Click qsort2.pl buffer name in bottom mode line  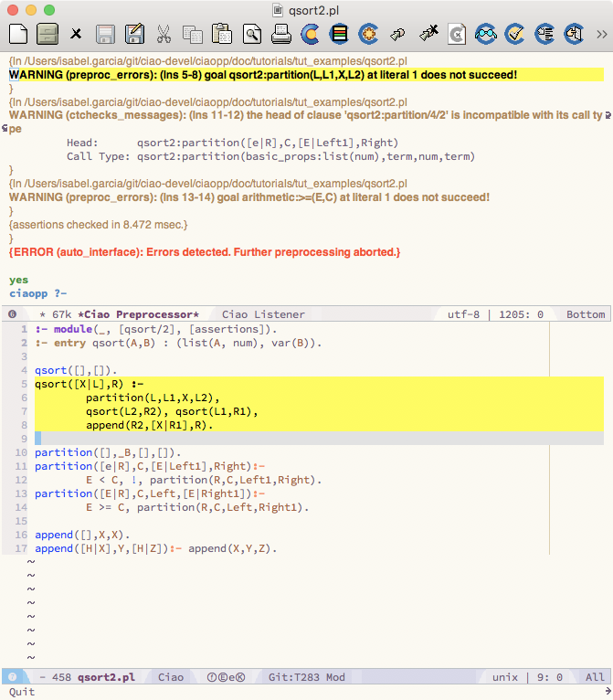click(106, 677)
